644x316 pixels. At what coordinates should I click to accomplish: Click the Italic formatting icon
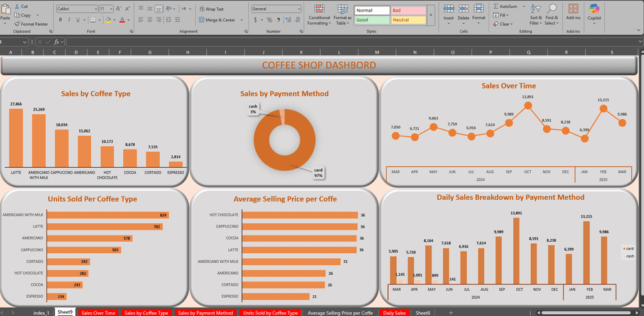click(x=69, y=19)
